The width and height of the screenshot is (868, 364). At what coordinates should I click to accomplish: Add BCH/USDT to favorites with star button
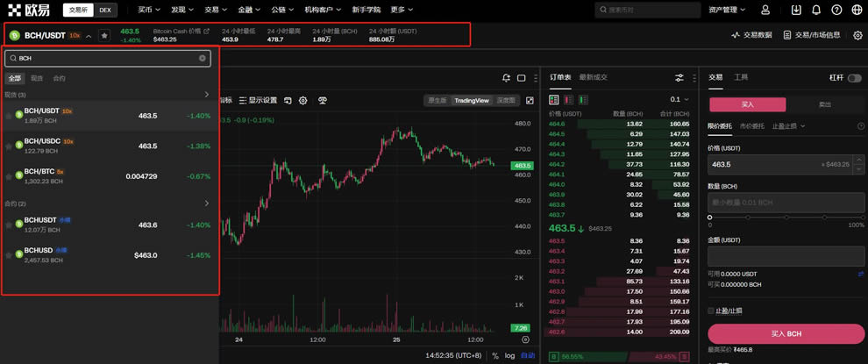(x=104, y=36)
